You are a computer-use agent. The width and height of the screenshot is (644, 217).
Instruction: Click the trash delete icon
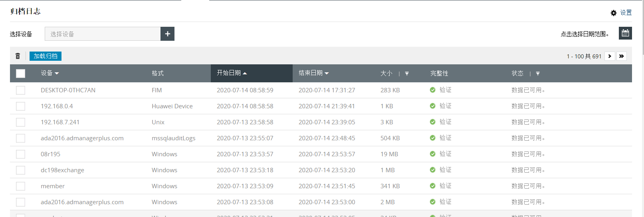click(18, 56)
